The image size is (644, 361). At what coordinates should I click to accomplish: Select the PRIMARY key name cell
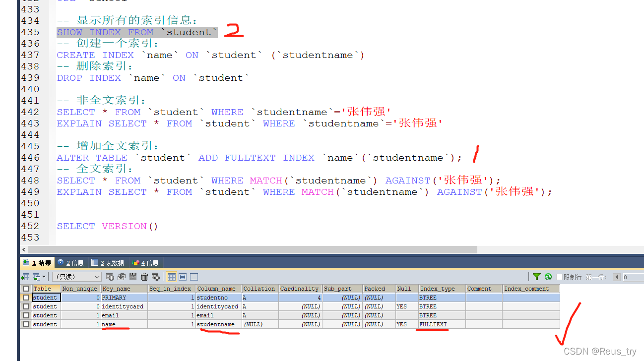point(124,298)
